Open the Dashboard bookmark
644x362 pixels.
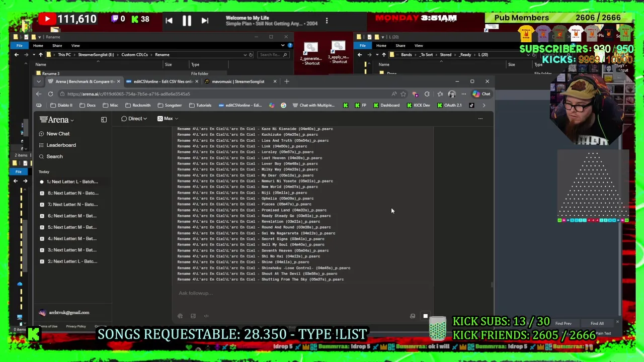click(386, 106)
